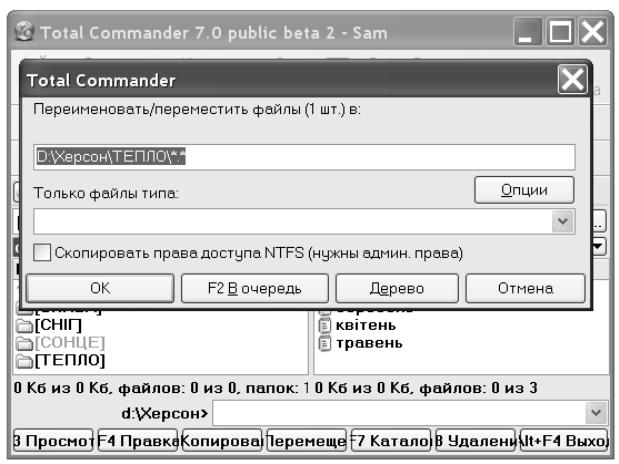Close the Total Commander dialog
The height and width of the screenshot is (464, 619).
point(572,80)
